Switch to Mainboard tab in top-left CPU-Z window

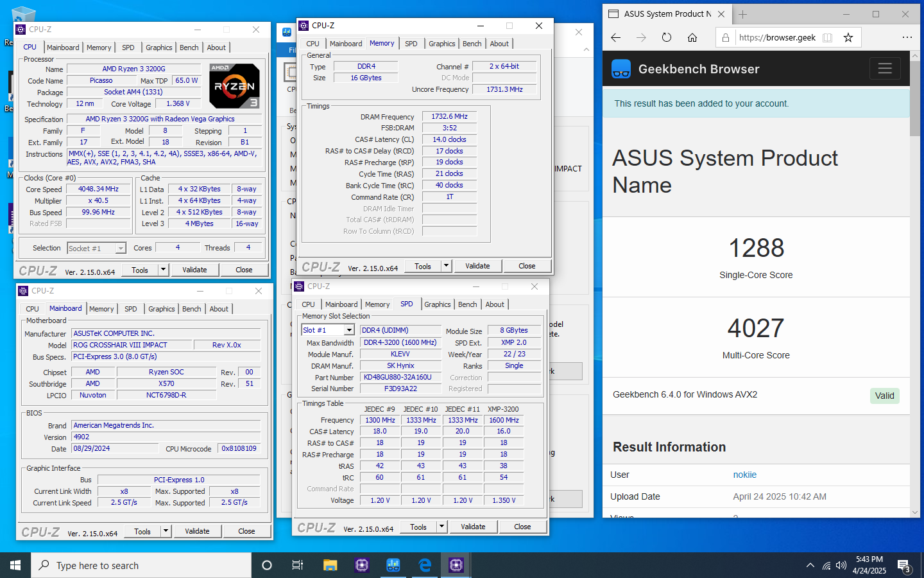tap(63, 48)
